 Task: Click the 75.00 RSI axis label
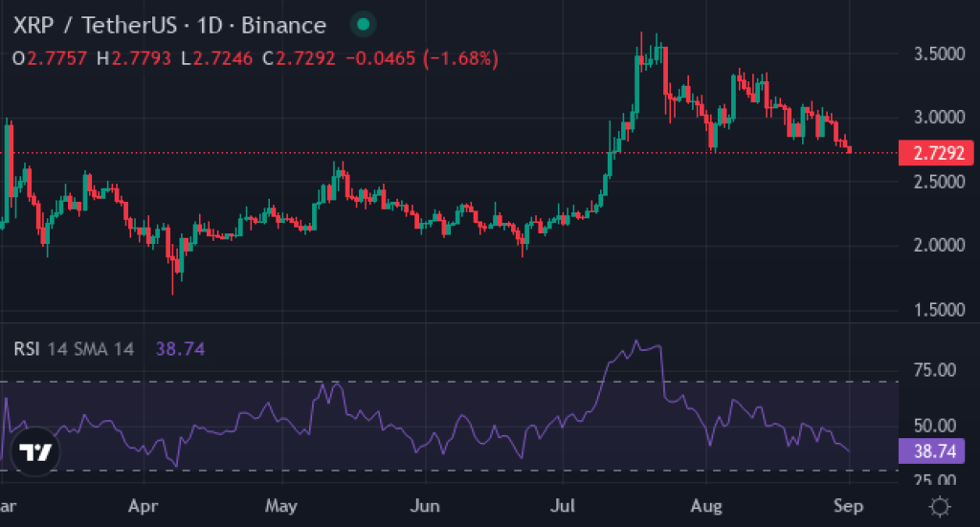(934, 370)
